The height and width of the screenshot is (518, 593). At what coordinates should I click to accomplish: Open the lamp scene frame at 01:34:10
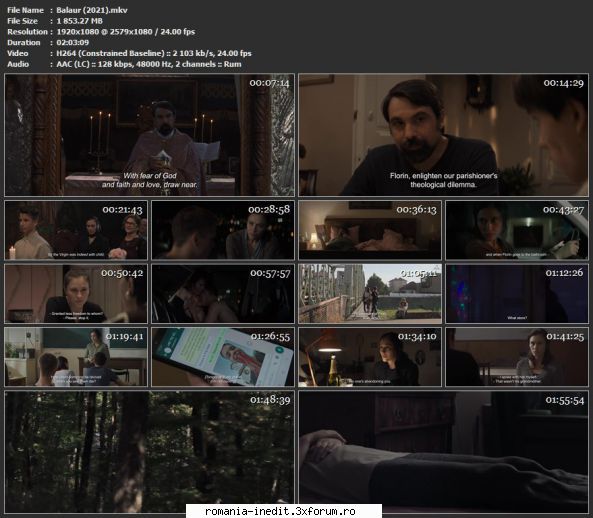pyautogui.click(x=370, y=357)
